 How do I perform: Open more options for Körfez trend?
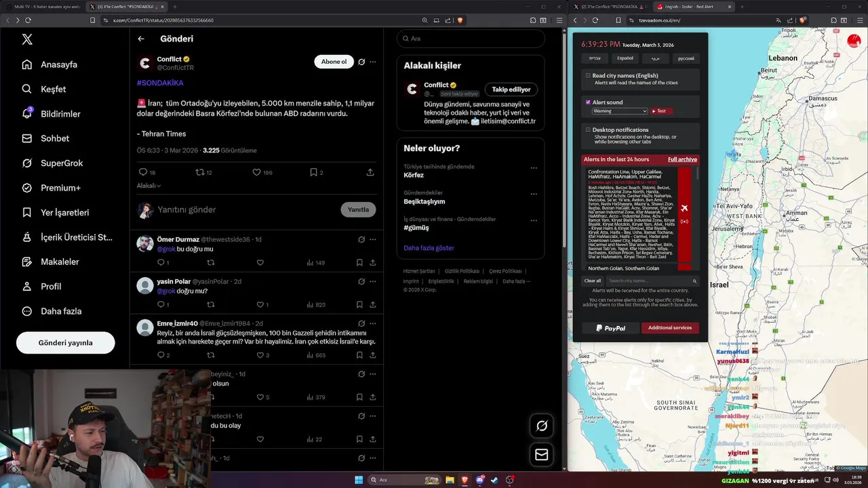(x=534, y=168)
